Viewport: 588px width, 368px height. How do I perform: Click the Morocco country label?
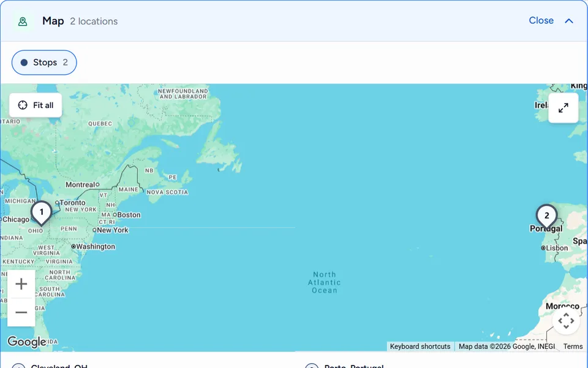tap(562, 306)
